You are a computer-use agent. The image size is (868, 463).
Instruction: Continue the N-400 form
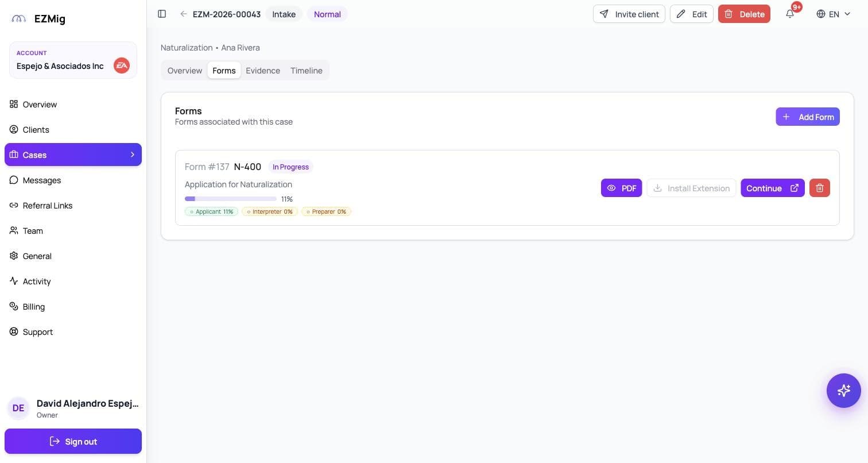coord(773,188)
